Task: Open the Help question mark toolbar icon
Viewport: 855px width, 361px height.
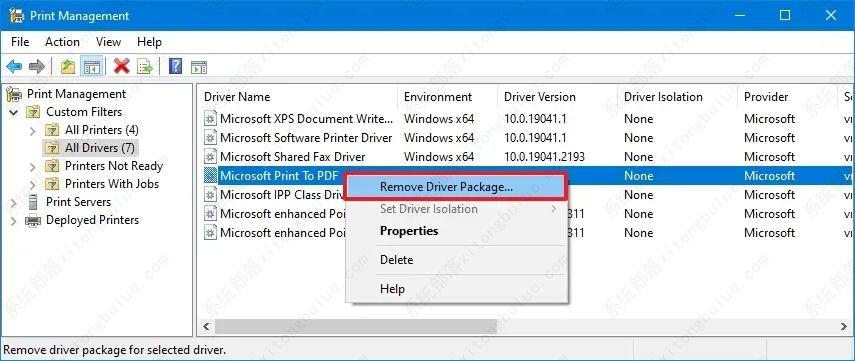Action: (175, 67)
